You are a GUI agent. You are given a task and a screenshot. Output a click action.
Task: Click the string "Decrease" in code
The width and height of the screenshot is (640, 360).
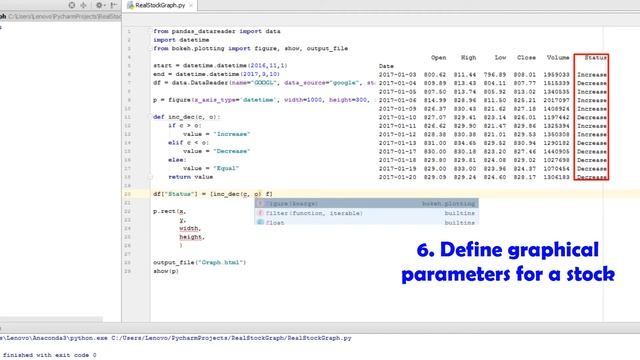(x=232, y=151)
